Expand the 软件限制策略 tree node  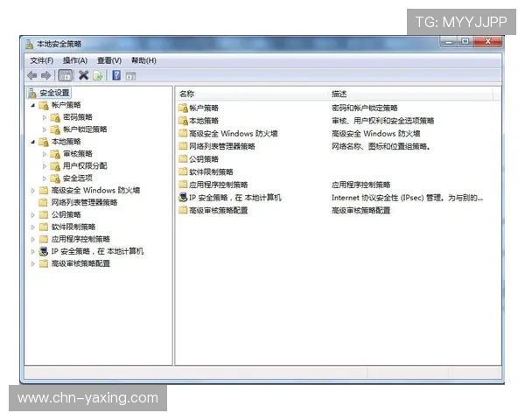point(33,227)
